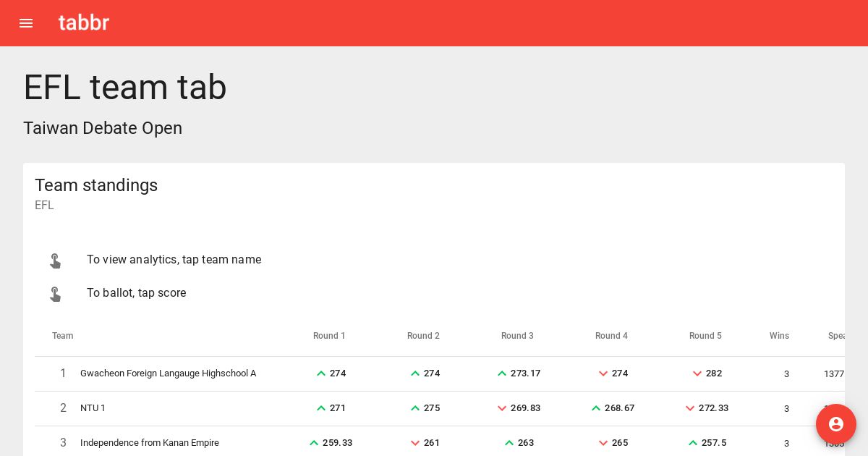Viewport: 868px width, 456px height.
Task: Open Independence from Kanan Empire analytics
Action: (x=150, y=443)
